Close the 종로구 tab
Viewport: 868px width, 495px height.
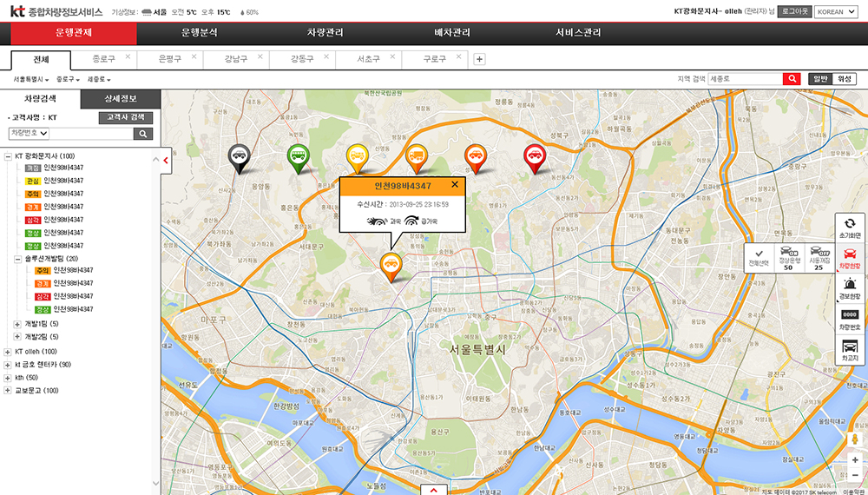click(128, 56)
